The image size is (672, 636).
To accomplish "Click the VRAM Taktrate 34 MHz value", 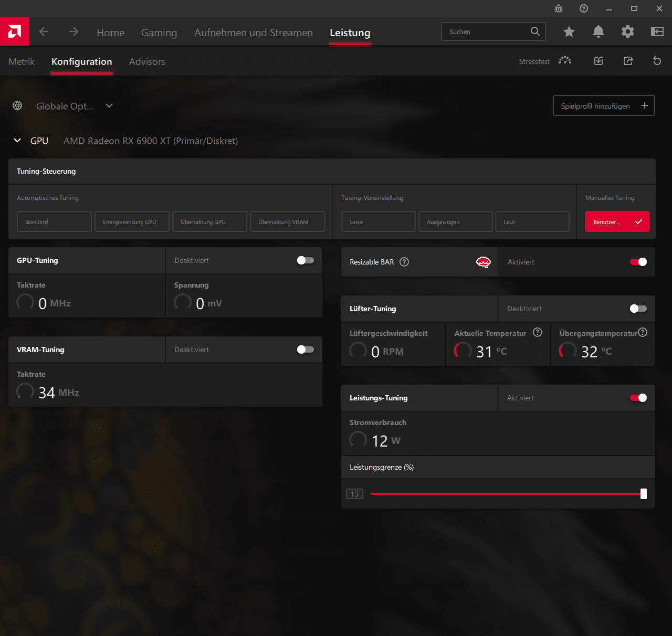I will tap(59, 393).
